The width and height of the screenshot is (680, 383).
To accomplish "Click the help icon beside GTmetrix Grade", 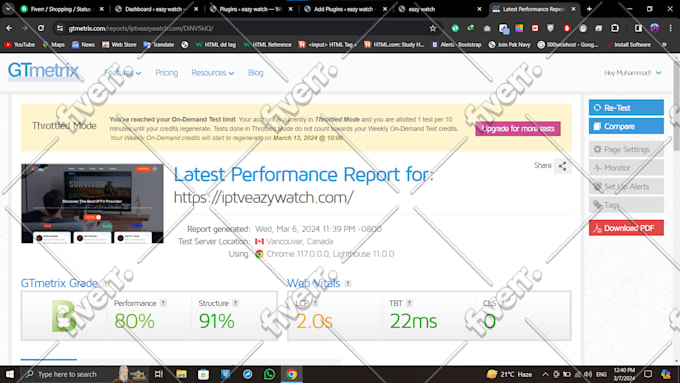I will [x=106, y=284].
